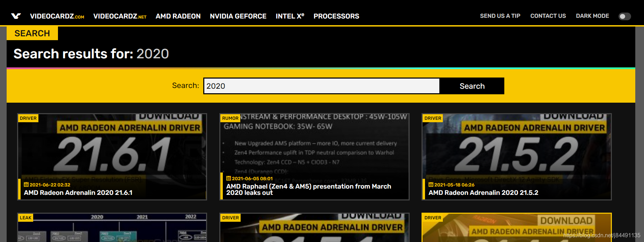Click calendar icon beside 2021-05-18 06:26
Screen dimensions: 644x242
431,185
